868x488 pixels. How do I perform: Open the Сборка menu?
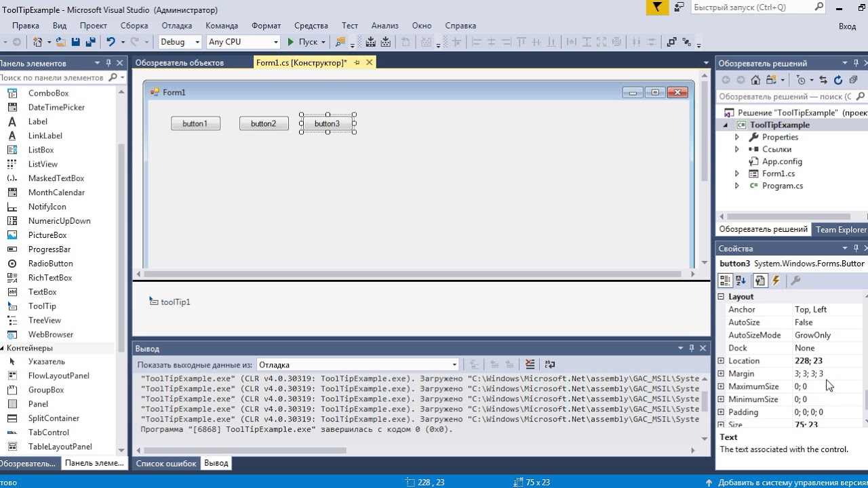134,25
